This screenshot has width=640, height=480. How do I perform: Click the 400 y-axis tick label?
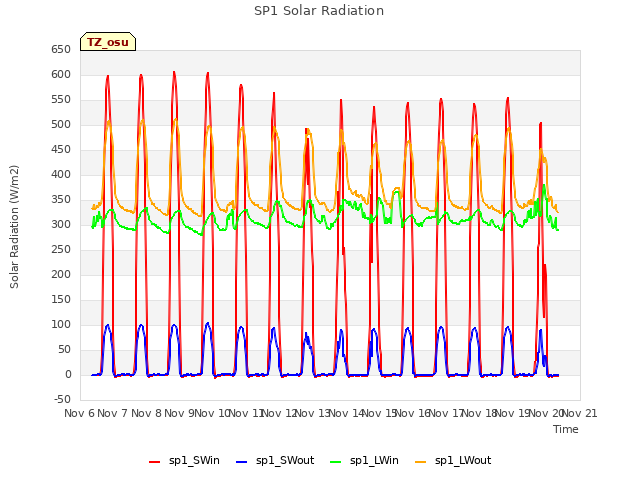pyautogui.click(x=61, y=175)
